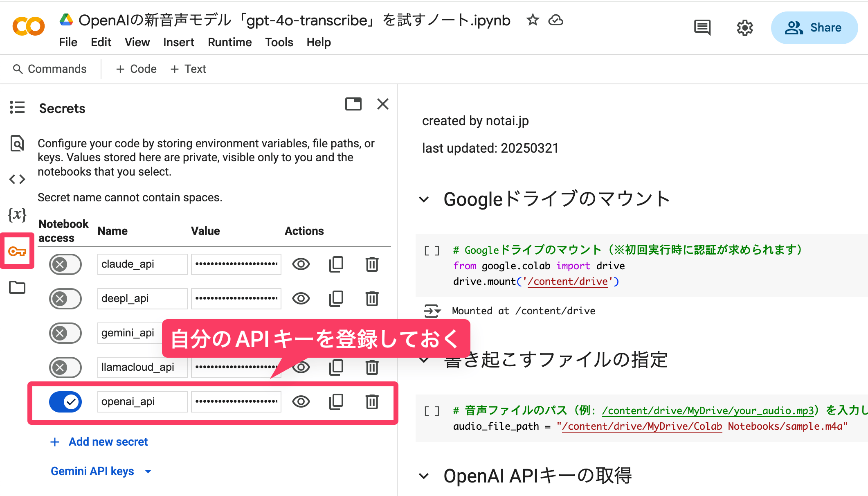Open the settings gear icon

click(745, 28)
